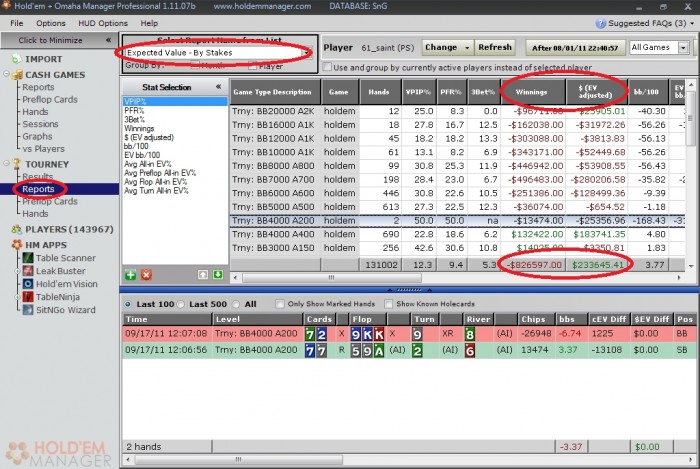
Task: Enable Only Show Marked Hands checkbox
Action: tap(279, 304)
